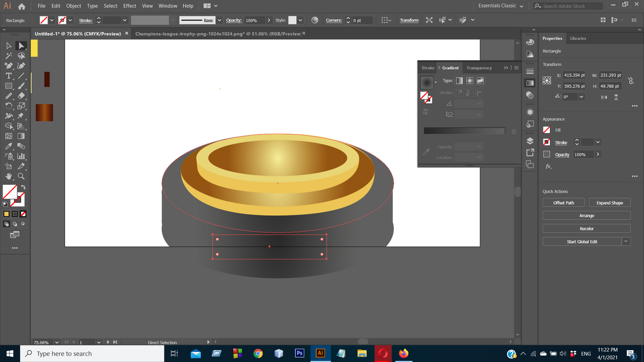This screenshot has height=362, width=644.
Task: Select the Blend tool
Action: click(x=21, y=146)
